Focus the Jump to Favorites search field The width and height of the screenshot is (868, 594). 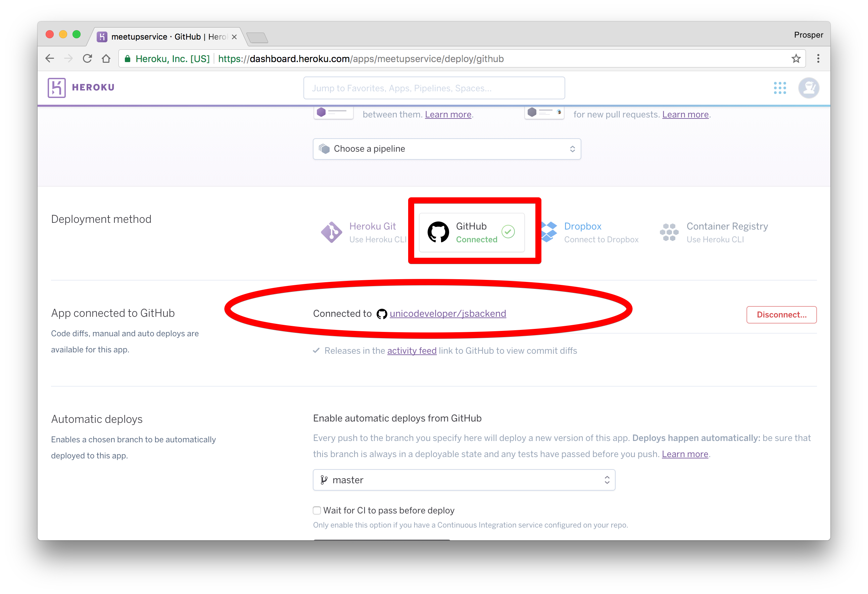click(x=434, y=88)
